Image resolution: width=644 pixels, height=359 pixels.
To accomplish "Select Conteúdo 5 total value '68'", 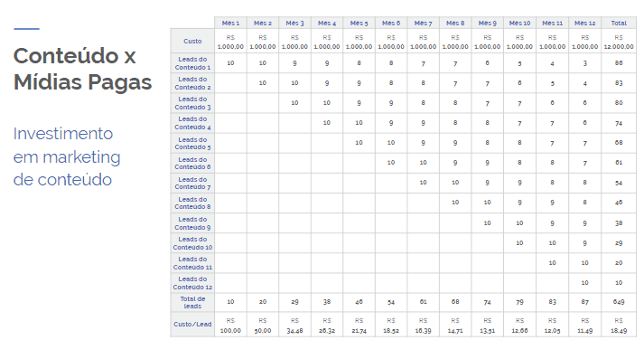I will pos(619,143).
